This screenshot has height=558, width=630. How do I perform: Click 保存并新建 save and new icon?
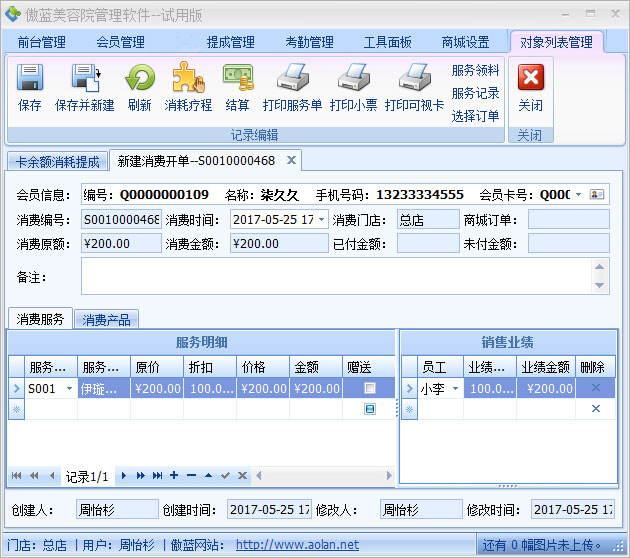pyautogui.click(x=84, y=79)
